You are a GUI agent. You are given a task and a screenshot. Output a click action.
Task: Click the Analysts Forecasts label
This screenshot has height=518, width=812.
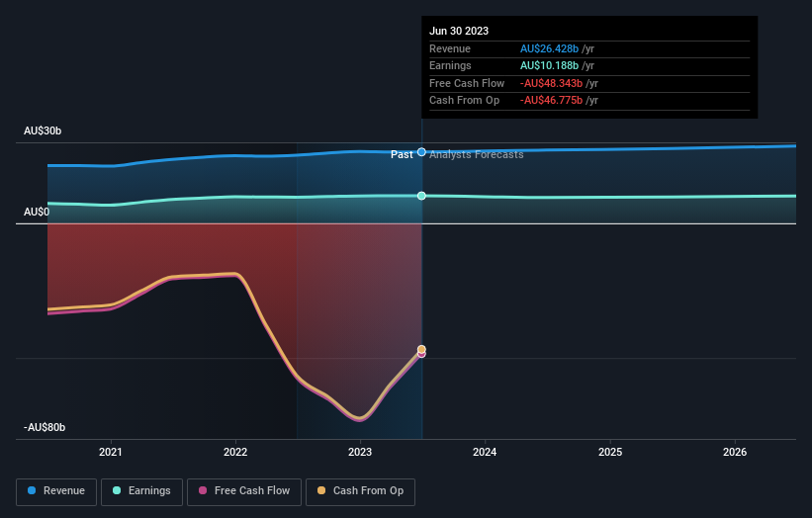[477, 155]
